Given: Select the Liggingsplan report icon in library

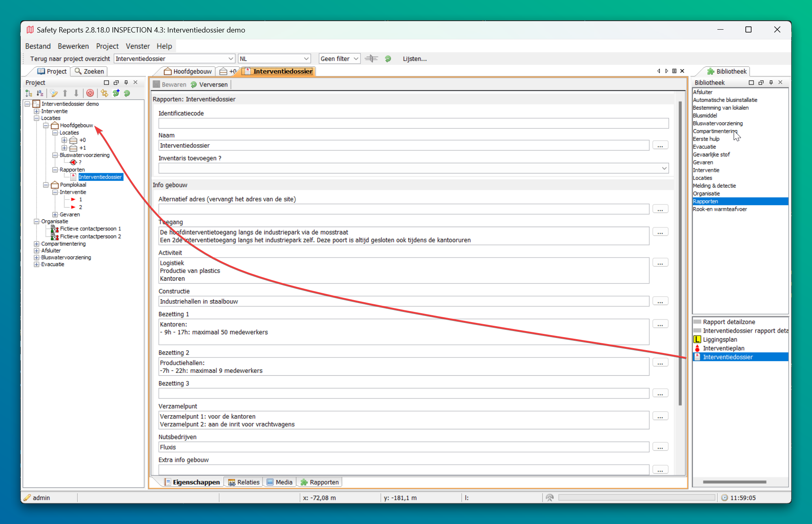Looking at the screenshot, I should pyautogui.click(x=698, y=340).
